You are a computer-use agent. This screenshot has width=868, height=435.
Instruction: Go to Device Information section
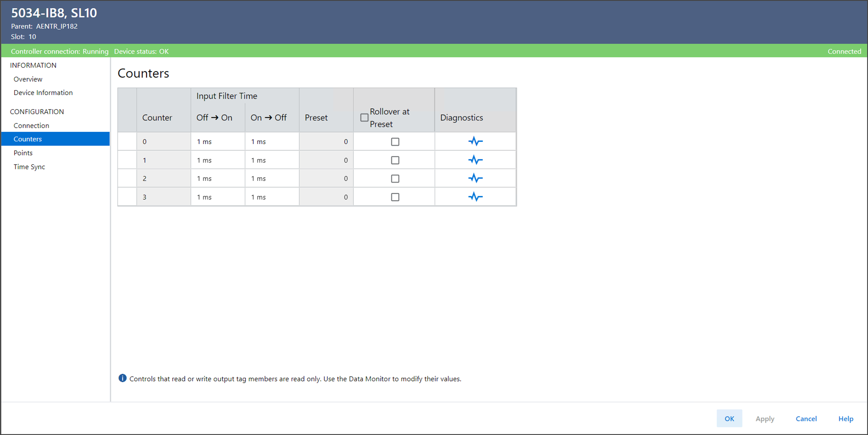pyautogui.click(x=43, y=93)
